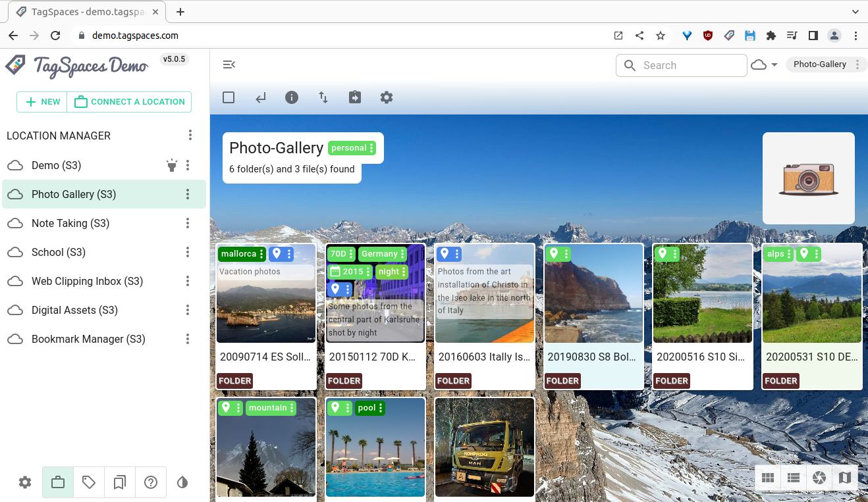Click the alps tag
The image size is (868, 502).
point(779,254)
